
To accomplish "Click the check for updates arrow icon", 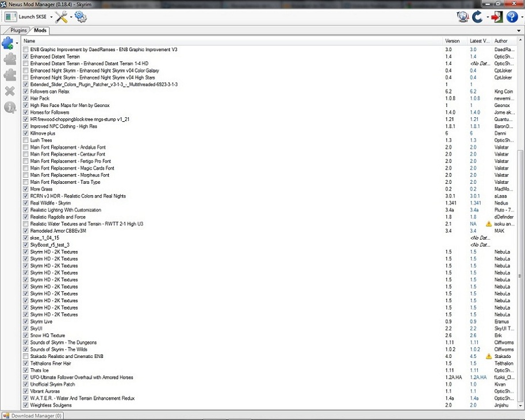I will coord(477,17).
